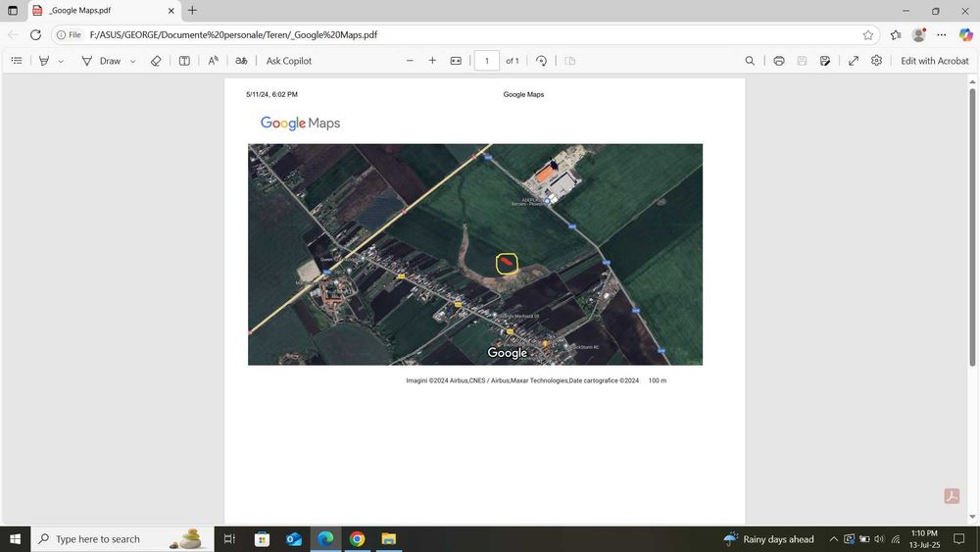The width and height of the screenshot is (980, 552).
Task: Click the Acrobat floating PDF icon
Action: click(x=952, y=496)
